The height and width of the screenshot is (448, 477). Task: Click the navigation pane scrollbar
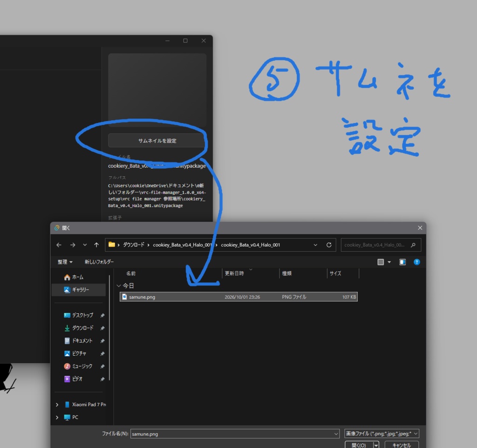[109, 328]
